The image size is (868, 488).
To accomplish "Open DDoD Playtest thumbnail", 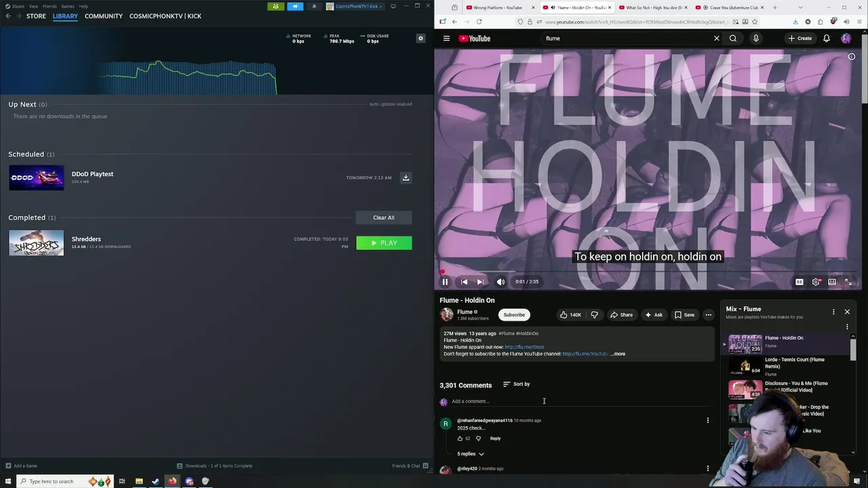I will [37, 178].
